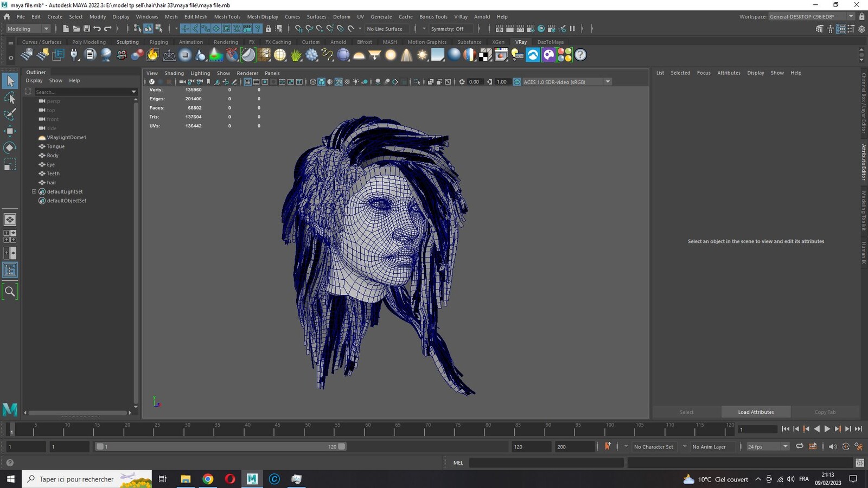Toggle the auto keyframe button

pos(608,446)
